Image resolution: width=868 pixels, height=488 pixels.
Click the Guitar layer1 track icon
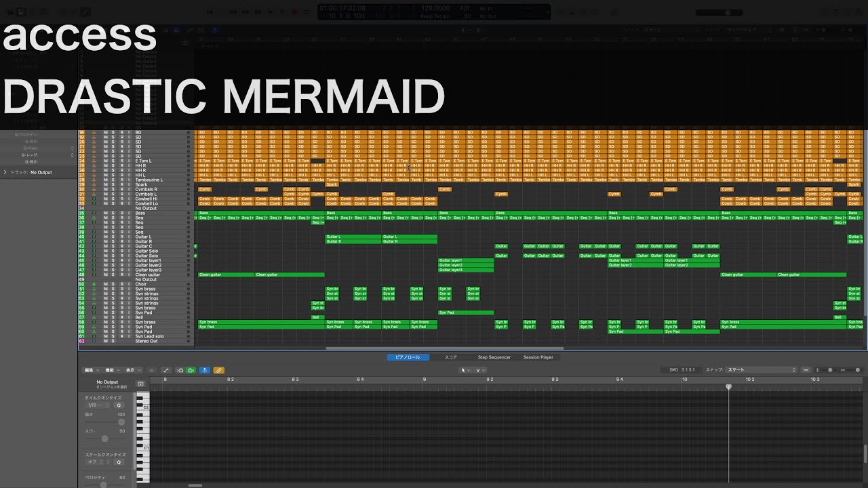(x=94, y=260)
